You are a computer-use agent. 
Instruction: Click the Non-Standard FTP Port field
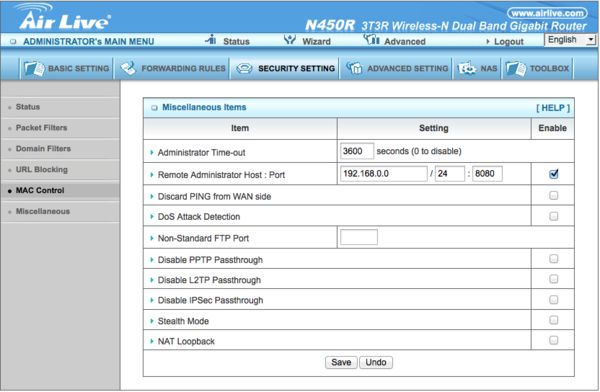pyautogui.click(x=359, y=237)
